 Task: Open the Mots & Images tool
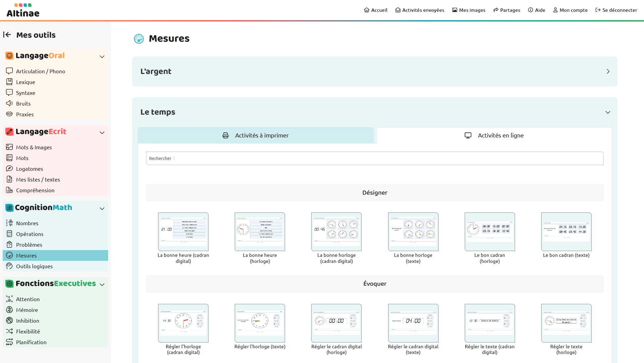coord(34,147)
